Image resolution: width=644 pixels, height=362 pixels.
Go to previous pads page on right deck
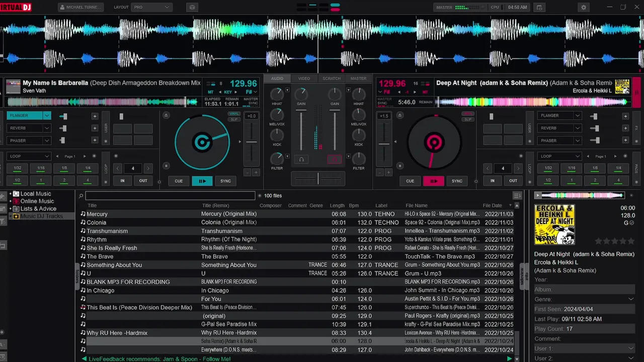588,156
